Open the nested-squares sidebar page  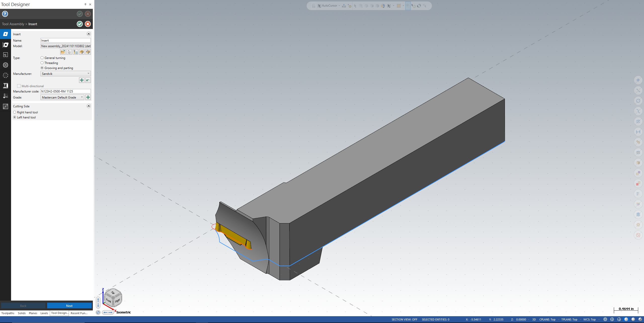pyautogui.click(x=6, y=55)
